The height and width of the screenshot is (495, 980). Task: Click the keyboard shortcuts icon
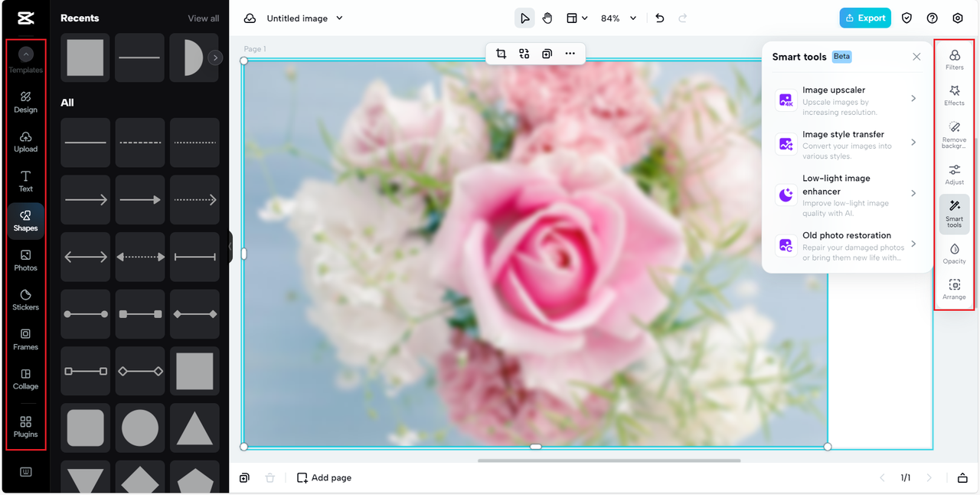point(25,471)
